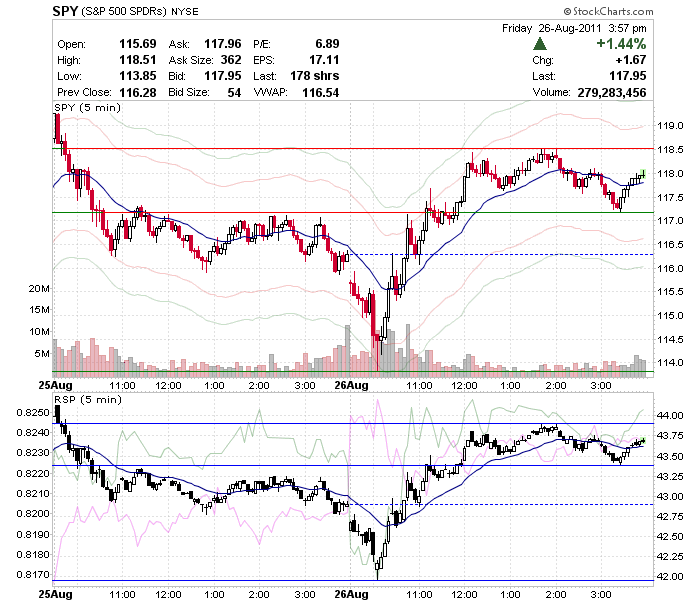This screenshot has height=603, width=700.
Task: Click the 118.5 price axis label
Action: [670, 150]
